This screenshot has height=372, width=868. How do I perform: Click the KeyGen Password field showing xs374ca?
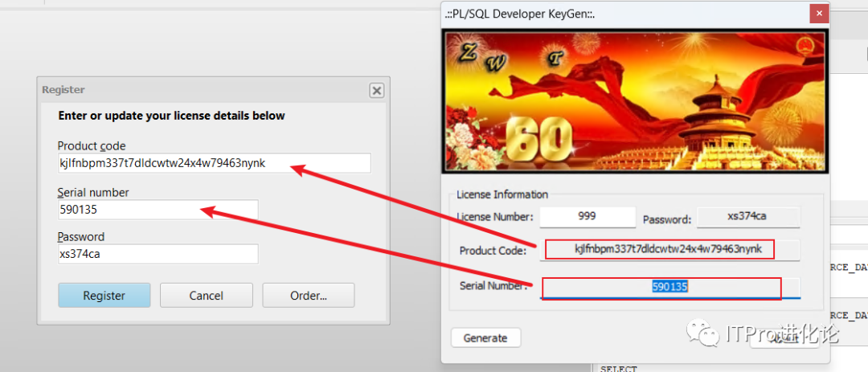pos(748,216)
